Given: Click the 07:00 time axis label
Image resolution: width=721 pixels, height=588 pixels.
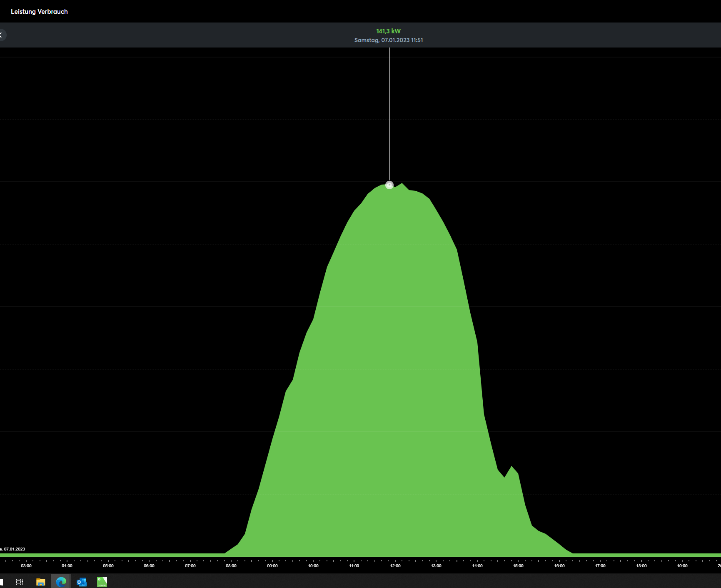Looking at the screenshot, I should click(190, 566).
